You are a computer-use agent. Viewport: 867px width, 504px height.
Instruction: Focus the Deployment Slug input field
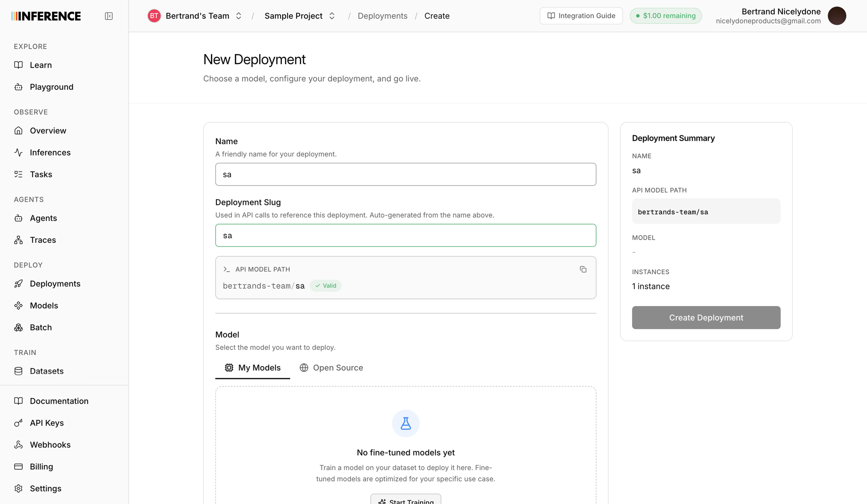405,235
